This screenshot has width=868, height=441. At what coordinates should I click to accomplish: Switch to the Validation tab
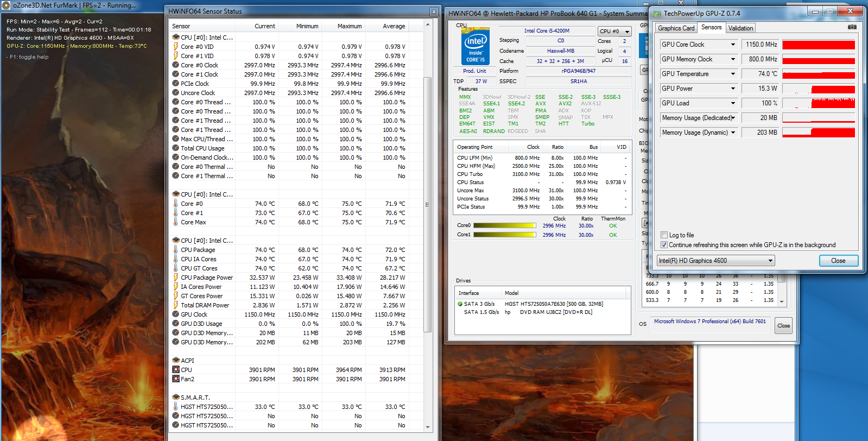pyautogui.click(x=740, y=28)
